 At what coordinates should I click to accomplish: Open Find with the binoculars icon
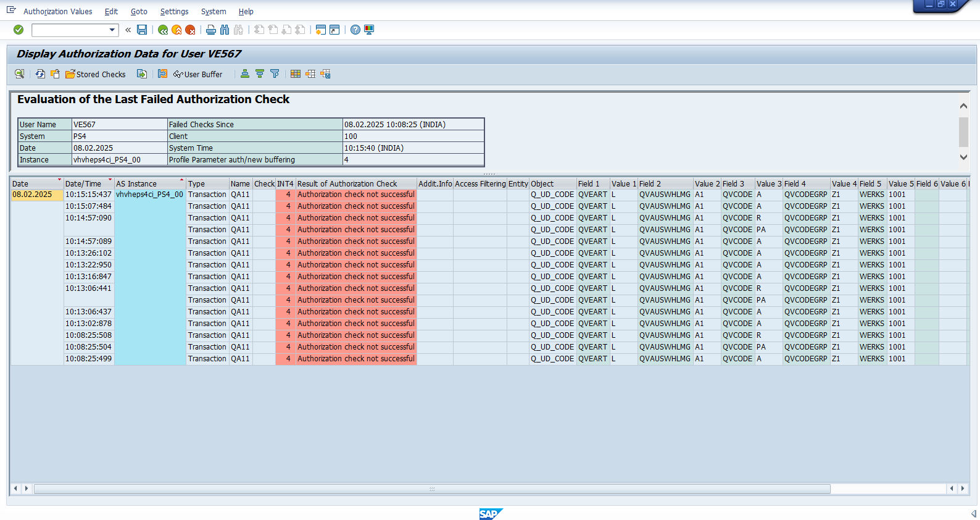(x=225, y=30)
